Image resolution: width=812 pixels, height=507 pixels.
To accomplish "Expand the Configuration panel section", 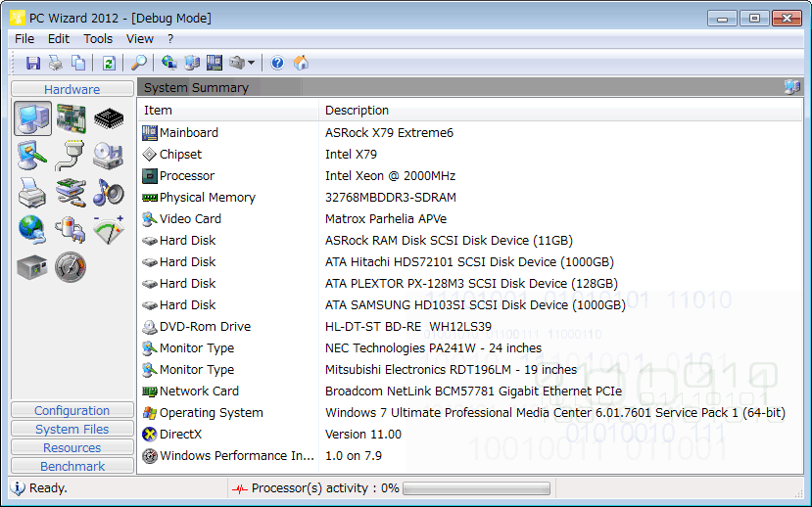I will click(x=72, y=411).
